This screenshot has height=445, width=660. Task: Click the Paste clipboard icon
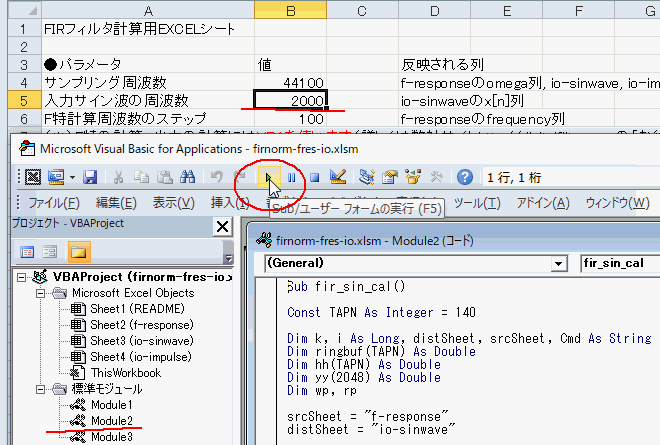tap(165, 177)
